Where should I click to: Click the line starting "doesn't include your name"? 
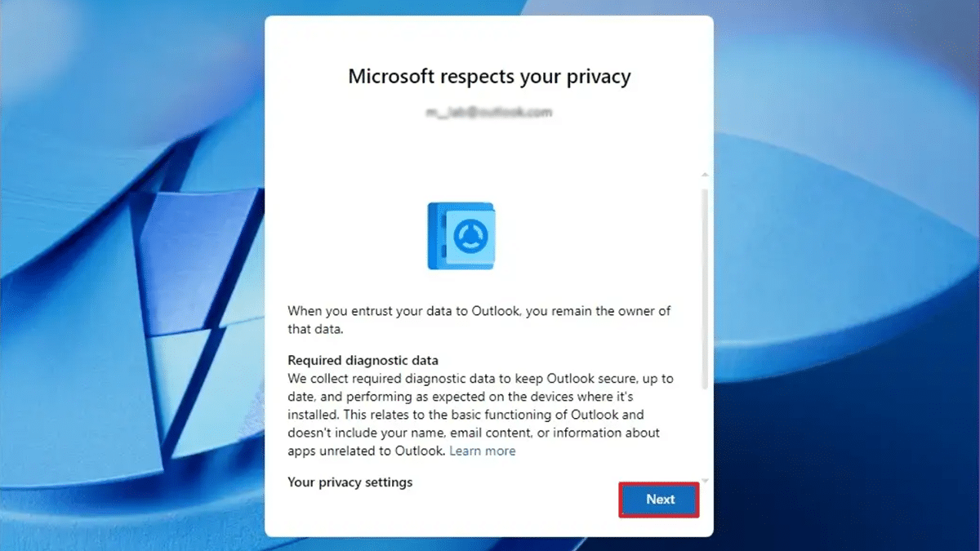tap(473, 433)
